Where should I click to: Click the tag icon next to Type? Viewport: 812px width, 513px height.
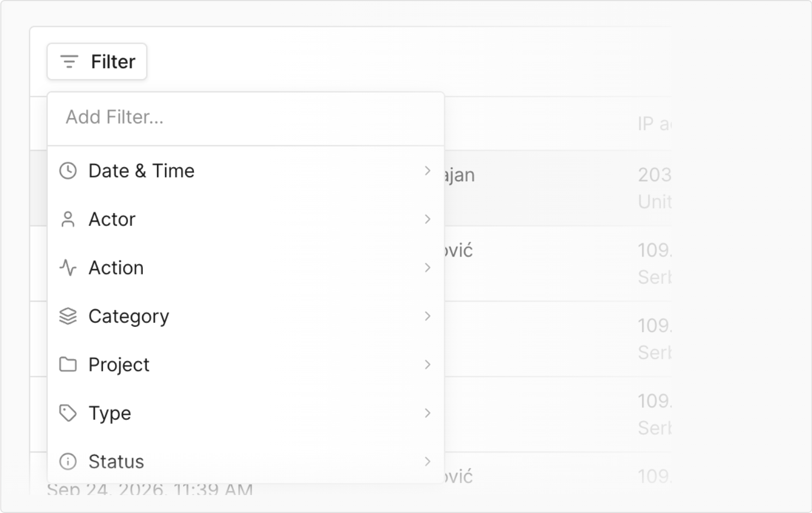click(x=68, y=413)
